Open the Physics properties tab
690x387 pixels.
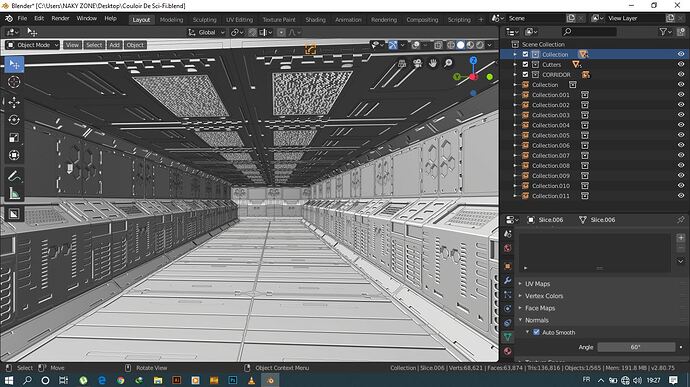coord(507,309)
